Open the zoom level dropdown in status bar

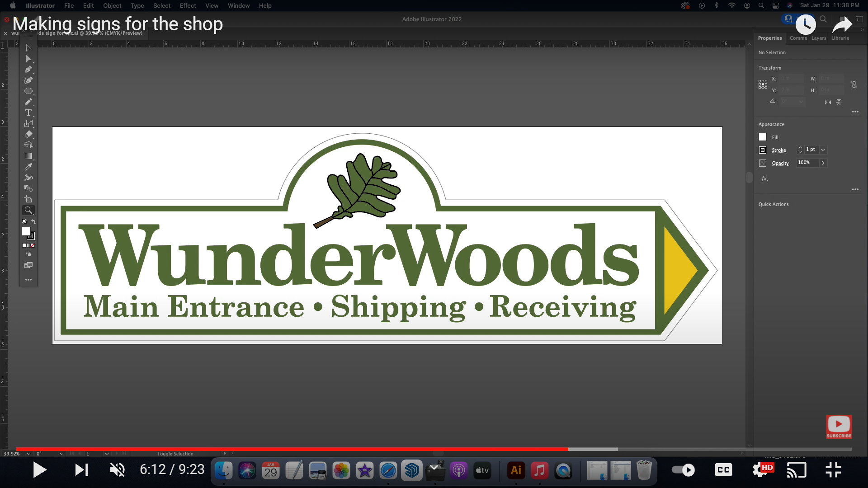(29, 454)
